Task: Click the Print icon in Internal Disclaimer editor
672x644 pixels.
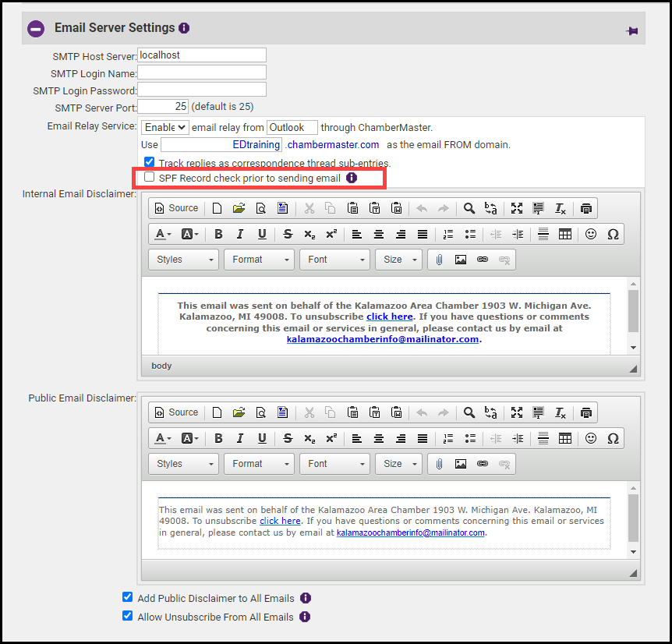Action: 586,208
